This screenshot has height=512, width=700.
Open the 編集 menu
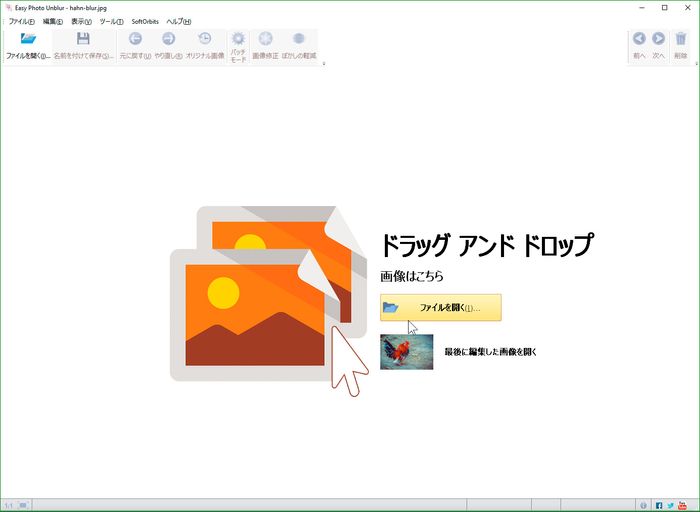(52, 21)
